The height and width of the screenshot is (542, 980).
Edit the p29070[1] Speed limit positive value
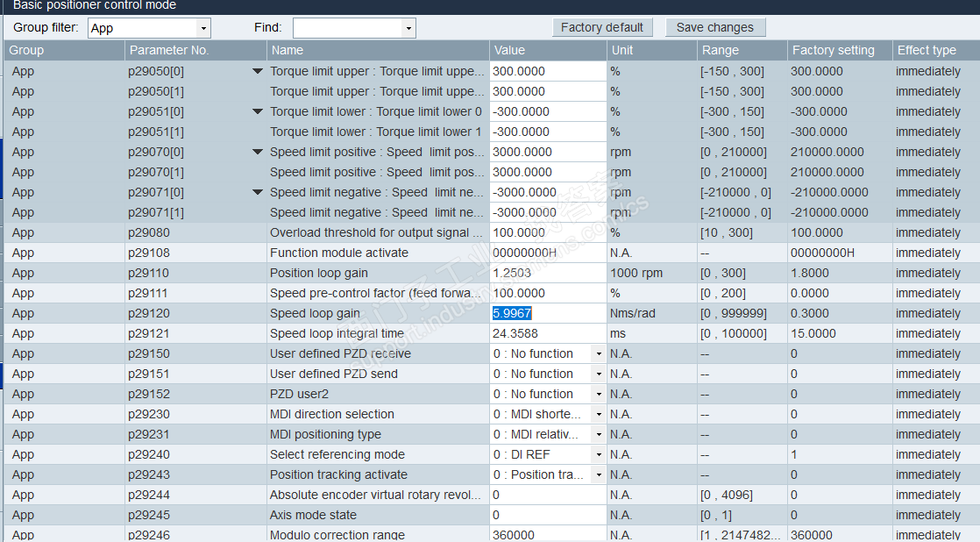[548, 172]
